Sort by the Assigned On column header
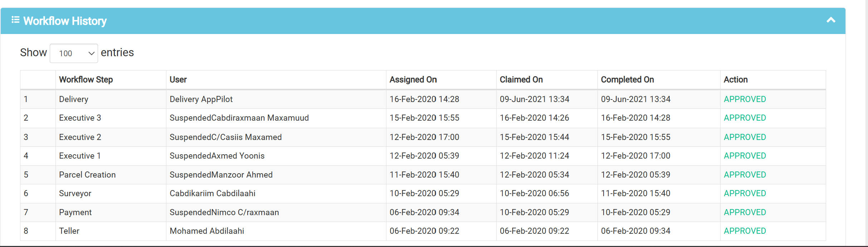Image resolution: width=868 pixels, height=247 pixels. coord(413,79)
